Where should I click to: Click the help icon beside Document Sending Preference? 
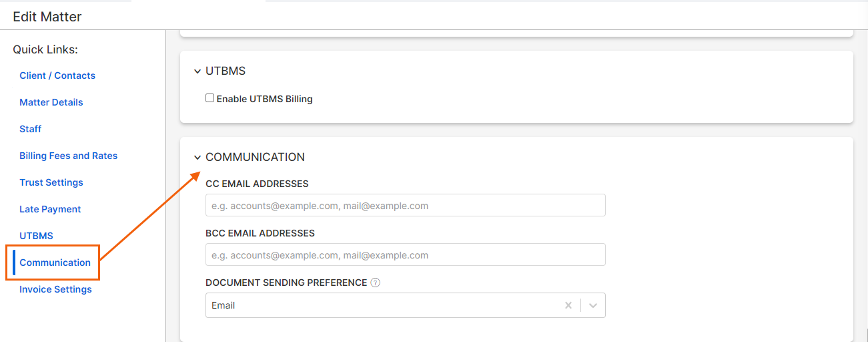point(375,283)
